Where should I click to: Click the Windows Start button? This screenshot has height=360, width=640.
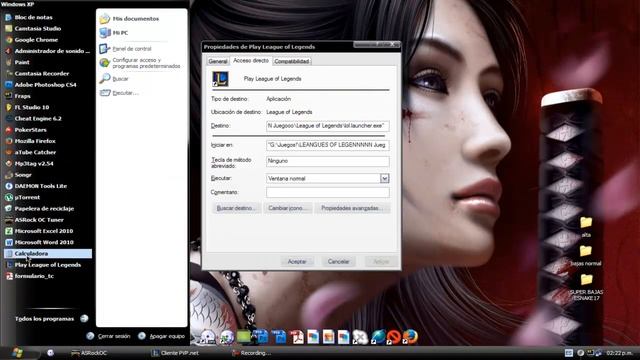point(18,352)
